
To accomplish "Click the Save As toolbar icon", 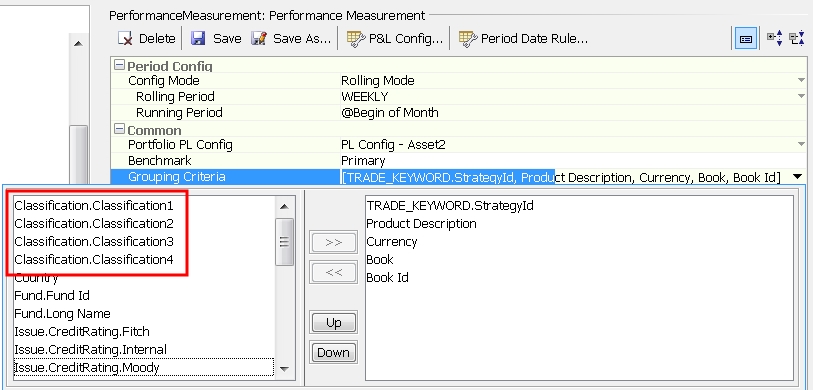I will click(259, 38).
